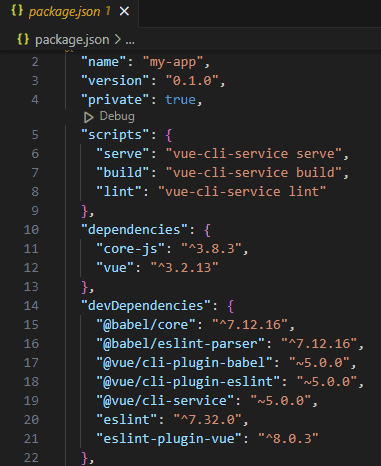Click the braces icon in the breadcrumb
Image resolution: width=381 pixels, height=466 pixels.
tap(23, 39)
